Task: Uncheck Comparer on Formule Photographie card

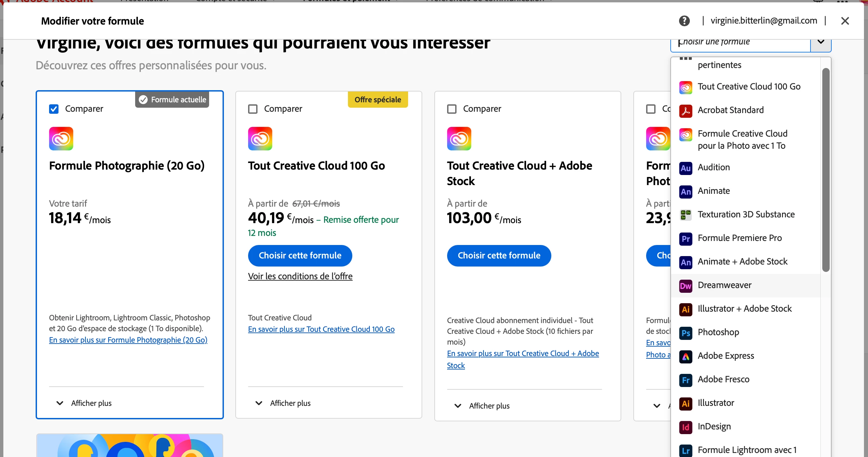Action: point(54,109)
